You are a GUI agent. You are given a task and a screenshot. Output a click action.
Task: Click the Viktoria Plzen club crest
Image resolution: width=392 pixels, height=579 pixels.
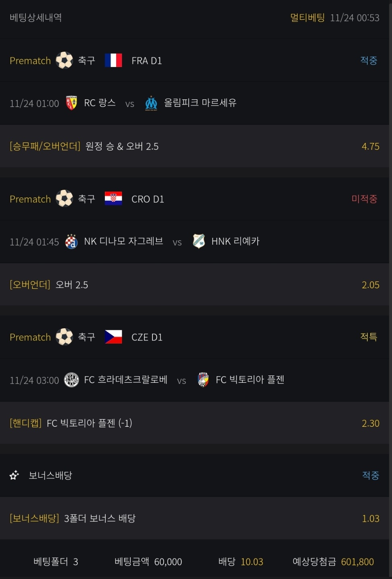point(203,380)
